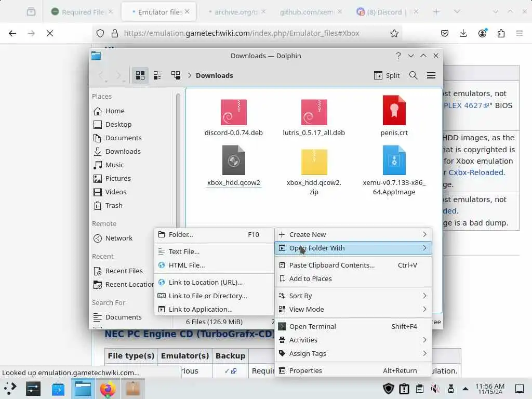Expand breadcrumb chevron before Downloads

(190, 75)
